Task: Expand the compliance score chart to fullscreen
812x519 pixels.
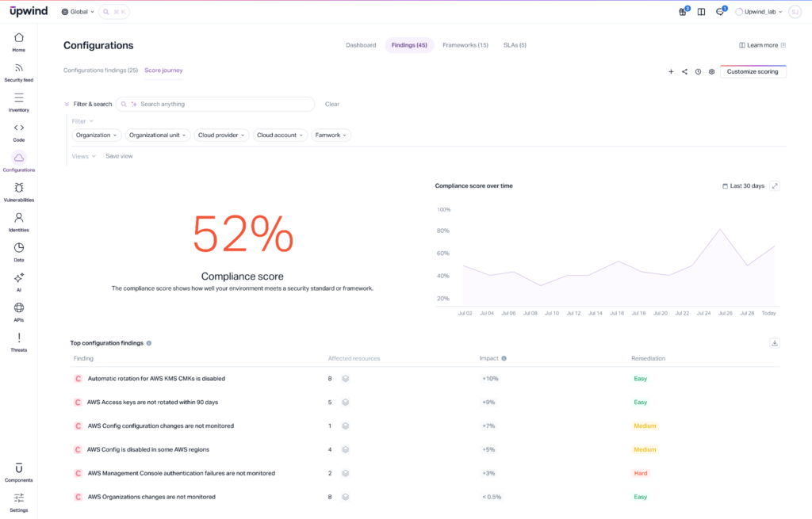Action: click(x=775, y=185)
